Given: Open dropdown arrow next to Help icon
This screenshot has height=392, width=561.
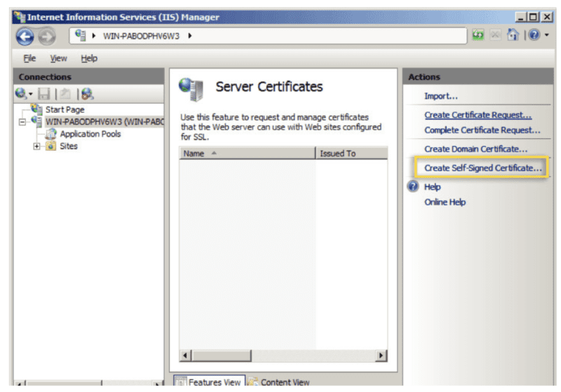Looking at the screenshot, I should pos(546,36).
